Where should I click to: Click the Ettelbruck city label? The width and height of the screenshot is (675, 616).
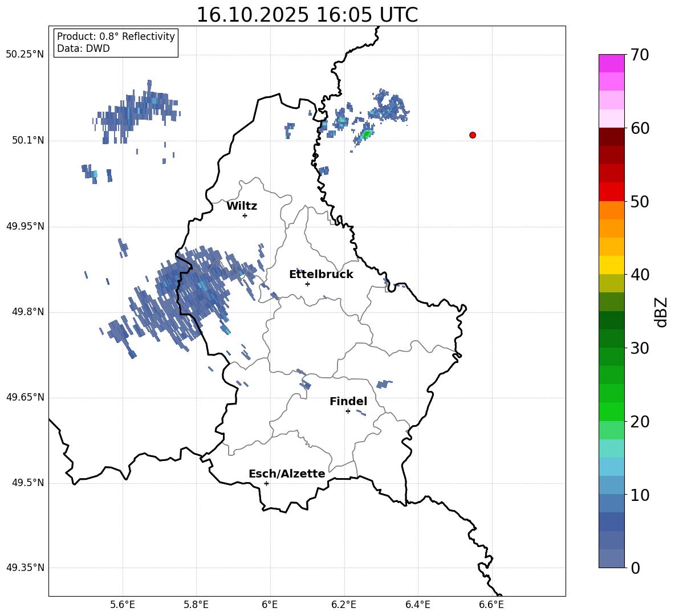pos(321,275)
